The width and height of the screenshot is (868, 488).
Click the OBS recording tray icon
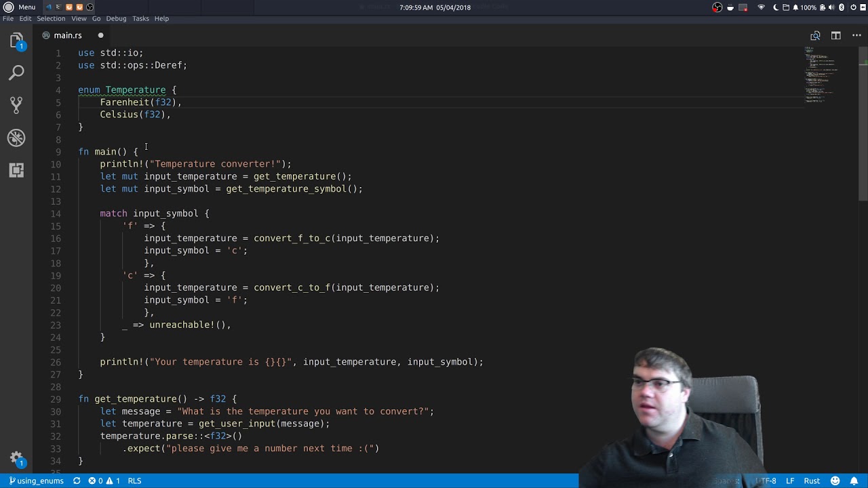[x=717, y=7]
